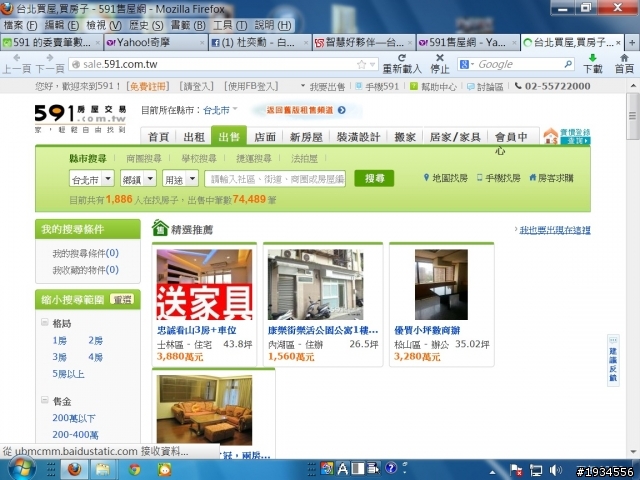
Task: Change the current city 台北市 at the top
Action: coord(220,110)
